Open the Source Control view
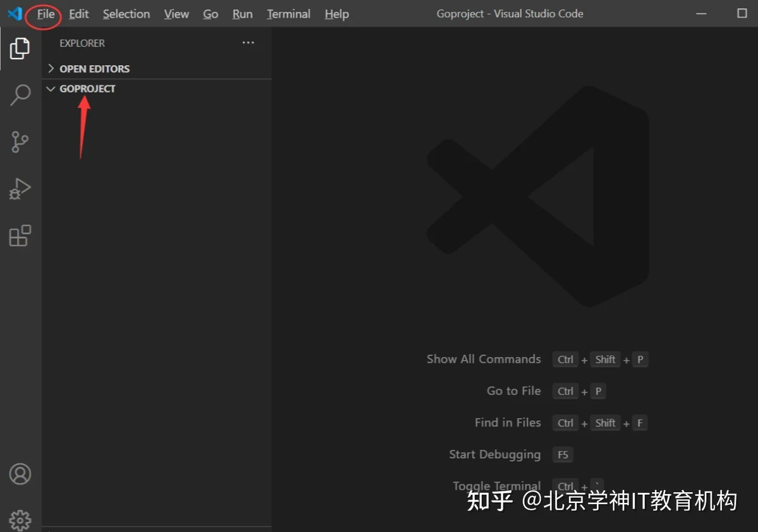This screenshot has height=532, width=758. click(20, 142)
